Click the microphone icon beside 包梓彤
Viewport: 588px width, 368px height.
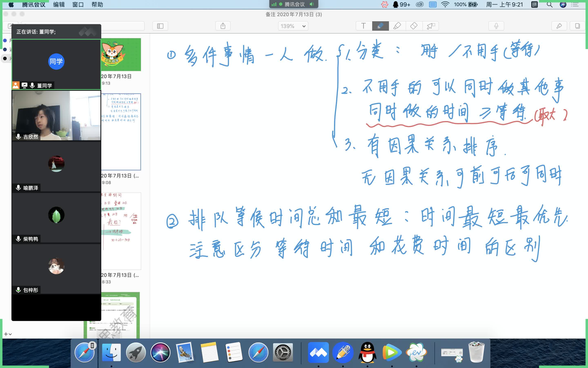[x=18, y=290]
